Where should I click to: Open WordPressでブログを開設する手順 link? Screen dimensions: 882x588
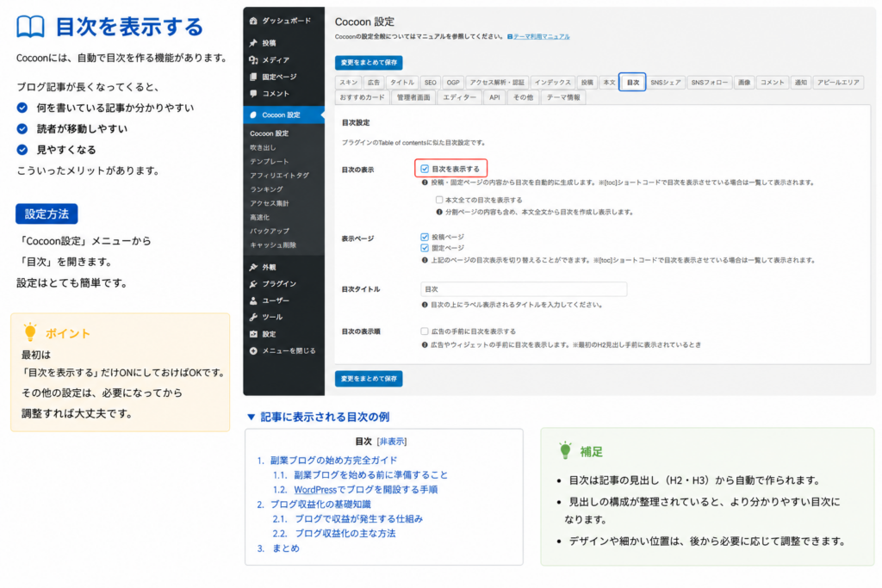tap(365, 489)
